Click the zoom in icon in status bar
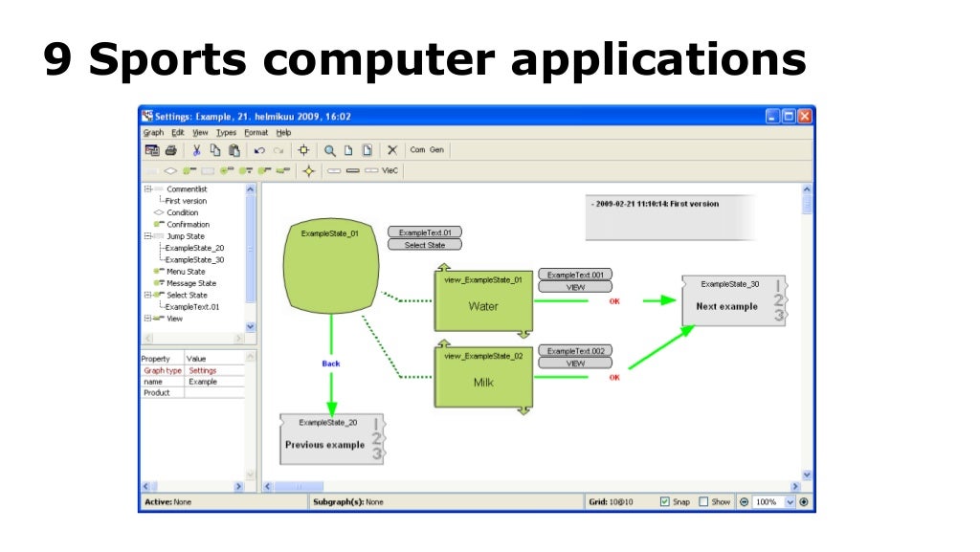 804,501
